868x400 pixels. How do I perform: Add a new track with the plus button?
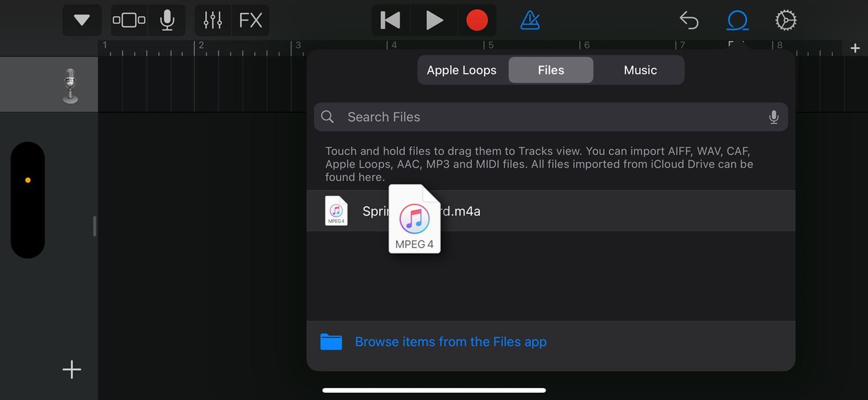[71, 369]
